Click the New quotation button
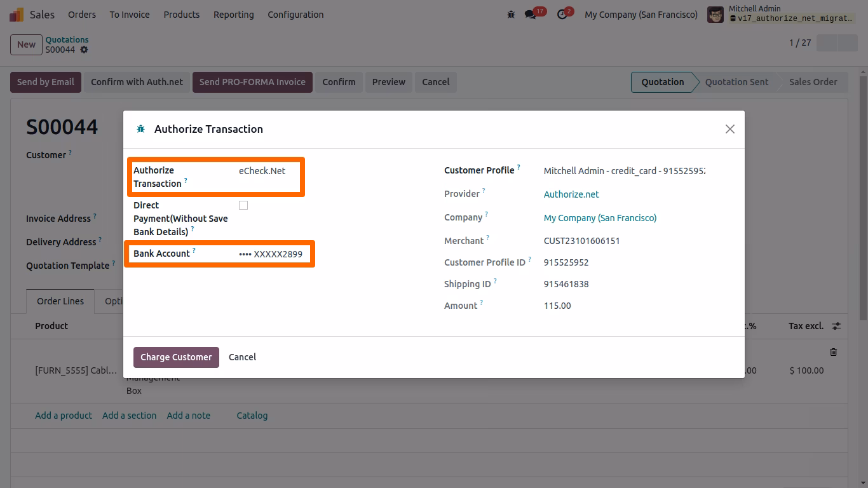This screenshot has width=868, height=488. point(26,44)
